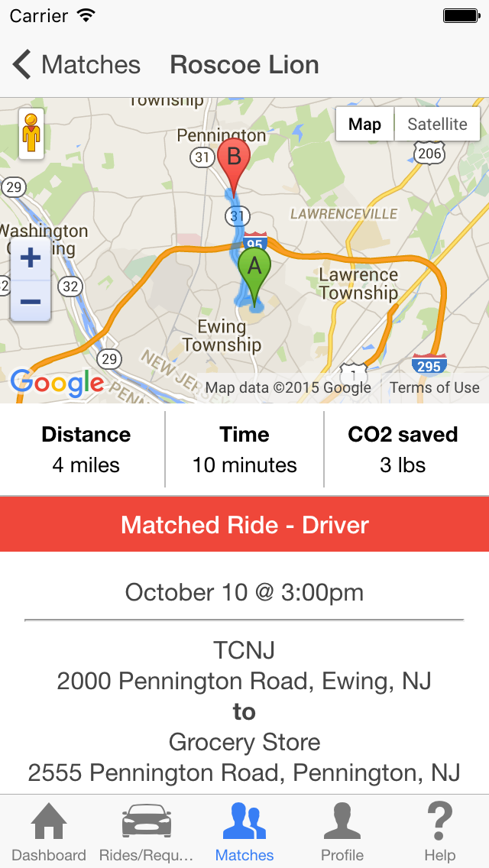Tap the Time 10 minutes stat
The width and height of the screenshot is (489, 868).
(244, 449)
